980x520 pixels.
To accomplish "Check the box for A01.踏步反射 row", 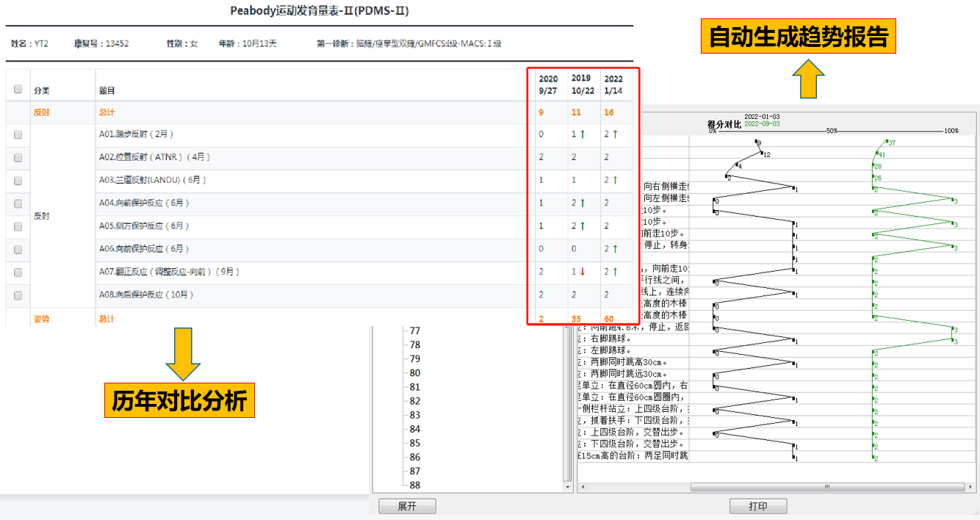I will tap(18, 134).
